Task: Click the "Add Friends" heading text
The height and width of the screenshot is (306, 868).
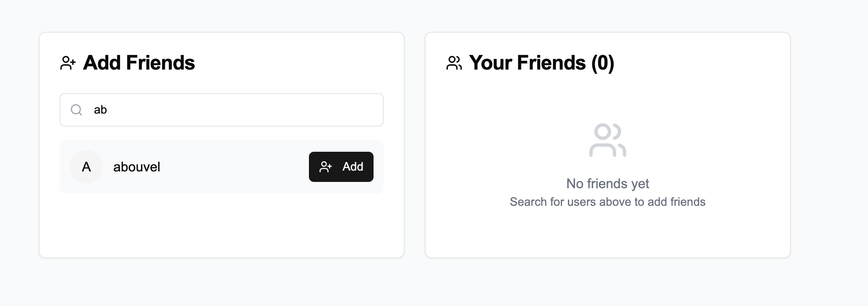Action: tap(139, 63)
